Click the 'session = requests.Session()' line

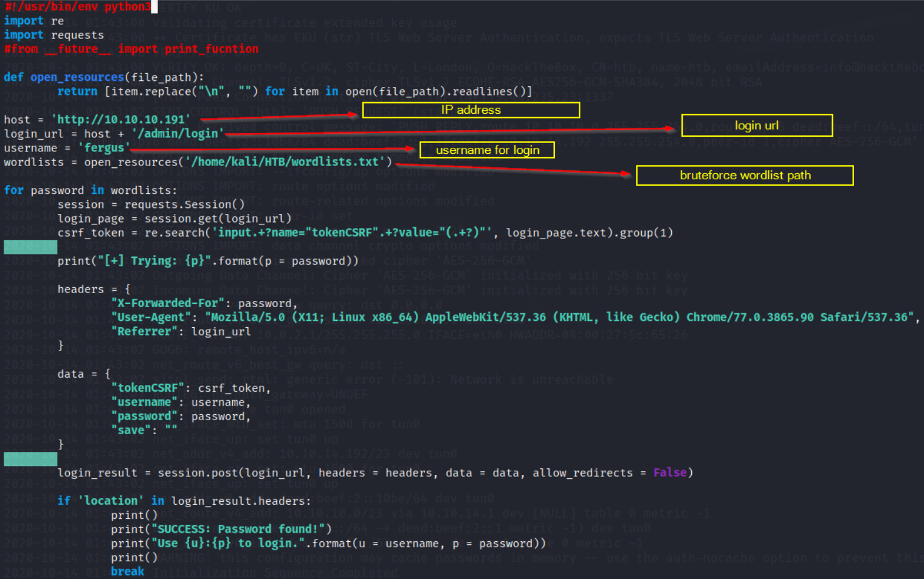pos(151,204)
